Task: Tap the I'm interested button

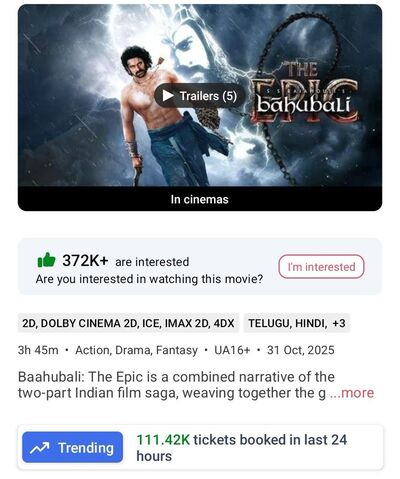Action: pos(321,267)
